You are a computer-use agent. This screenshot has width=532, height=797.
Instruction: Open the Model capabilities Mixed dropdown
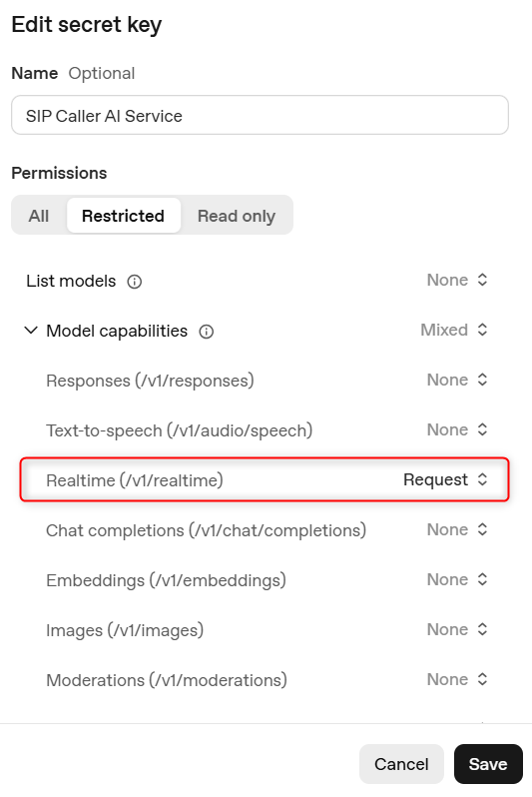[454, 330]
